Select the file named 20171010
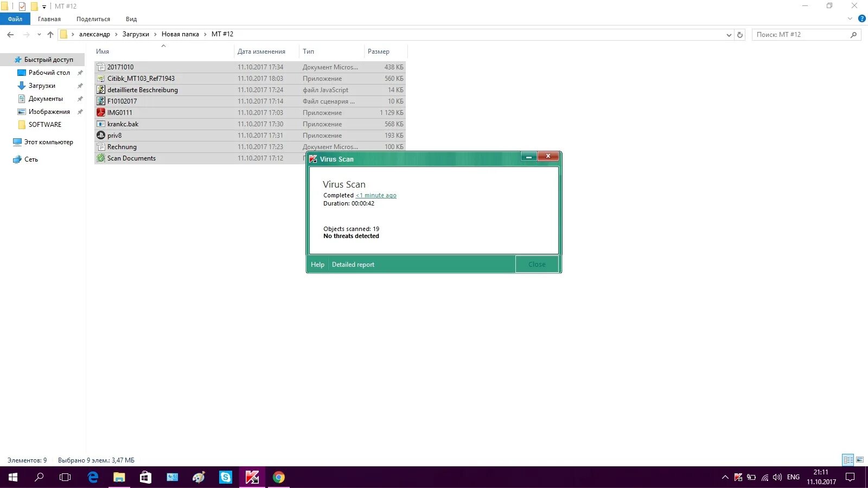The width and height of the screenshot is (868, 488). coord(250,67)
